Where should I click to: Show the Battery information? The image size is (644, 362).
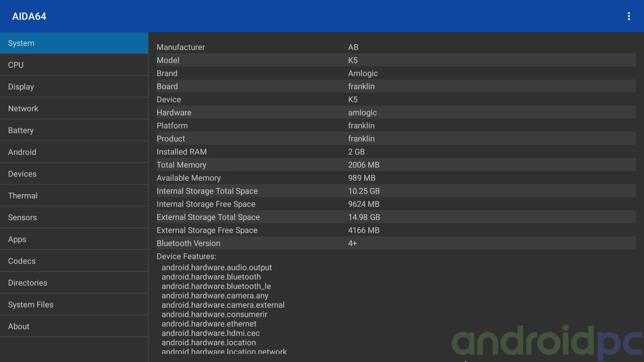74,130
